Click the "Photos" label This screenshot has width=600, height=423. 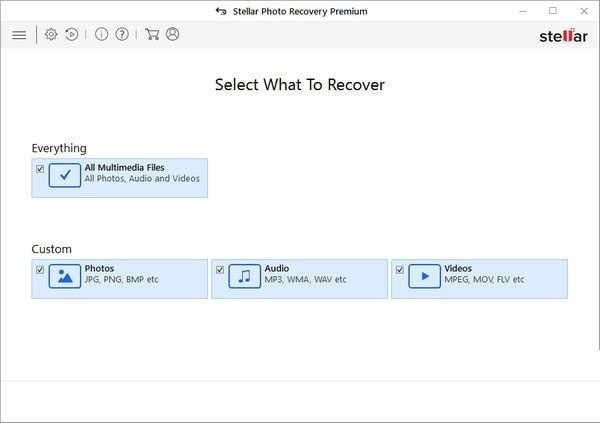pyautogui.click(x=99, y=268)
